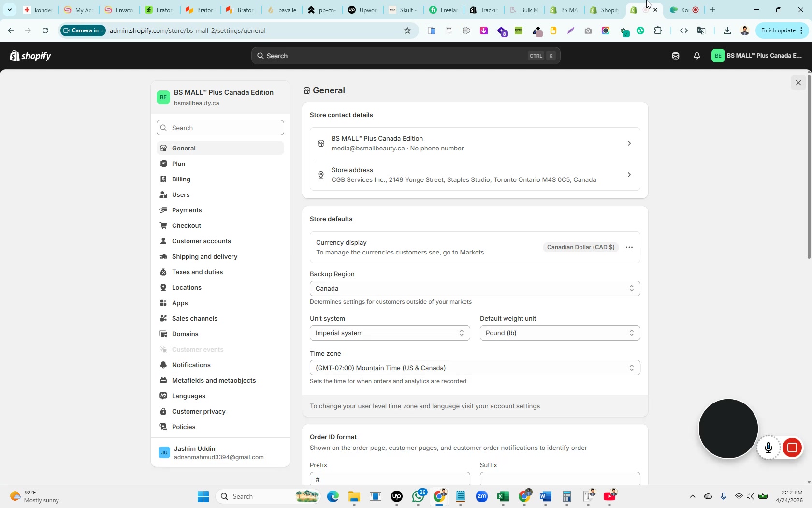This screenshot has height=508, width=812.
Task: Expand the Backup Region dropdown
Action: coord(475,289)
